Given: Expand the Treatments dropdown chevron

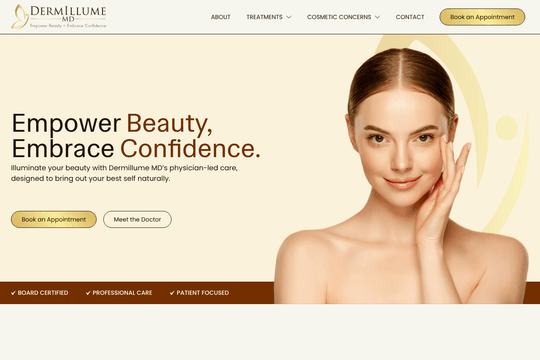Looking at the screenshot, I should (289, 17).
